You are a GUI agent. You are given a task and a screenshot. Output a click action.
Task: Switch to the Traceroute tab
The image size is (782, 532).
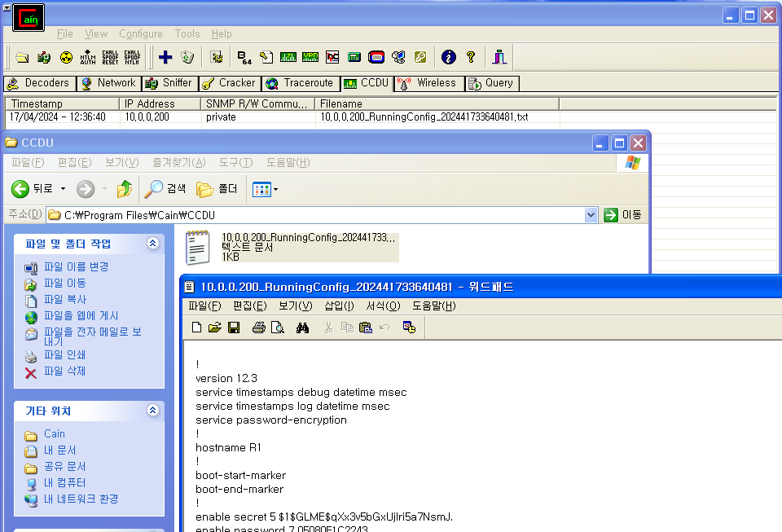point(301,83)
